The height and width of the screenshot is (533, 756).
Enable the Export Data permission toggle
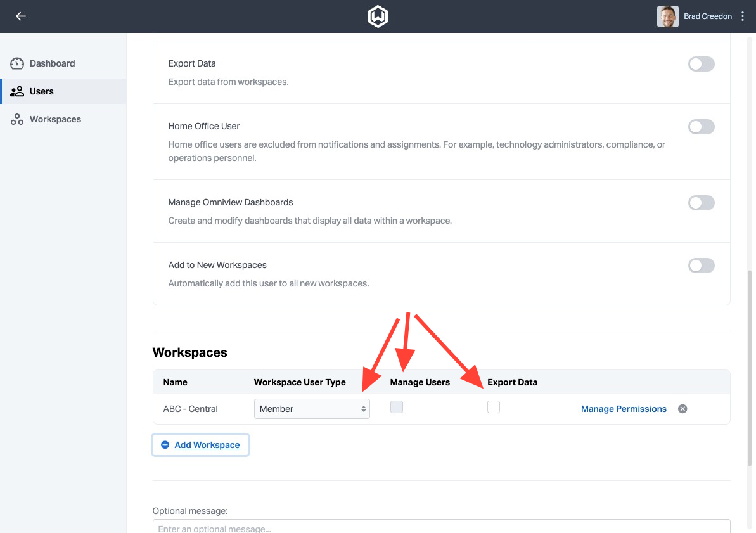tap(701, 64)
